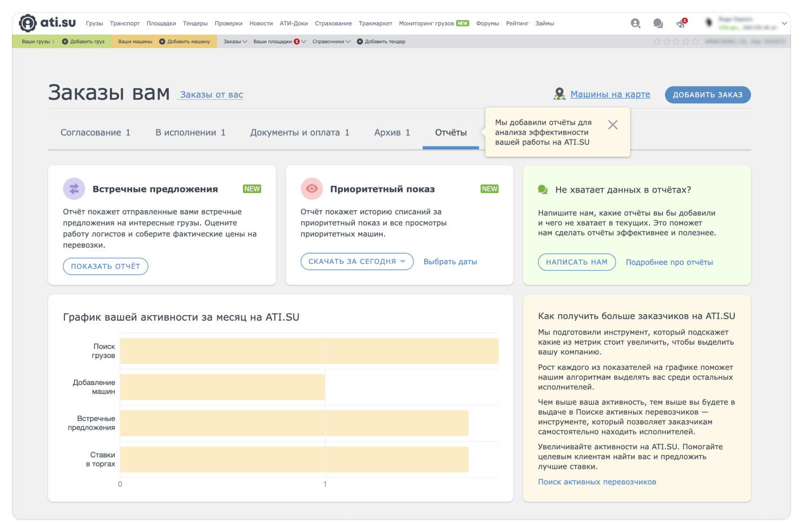
Task: Click the profile avatar icon
Action: 709,23
